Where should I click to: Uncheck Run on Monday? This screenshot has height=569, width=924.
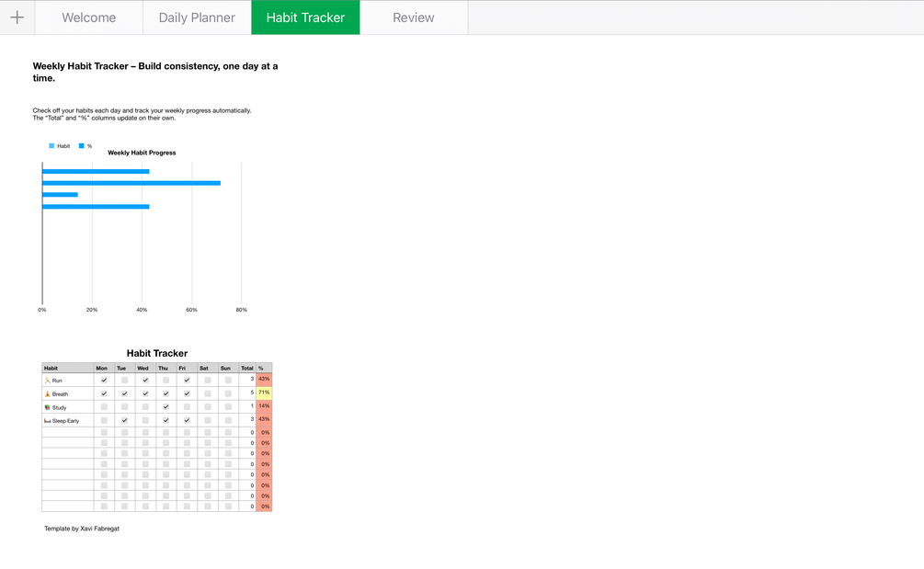tap(104, 380)
